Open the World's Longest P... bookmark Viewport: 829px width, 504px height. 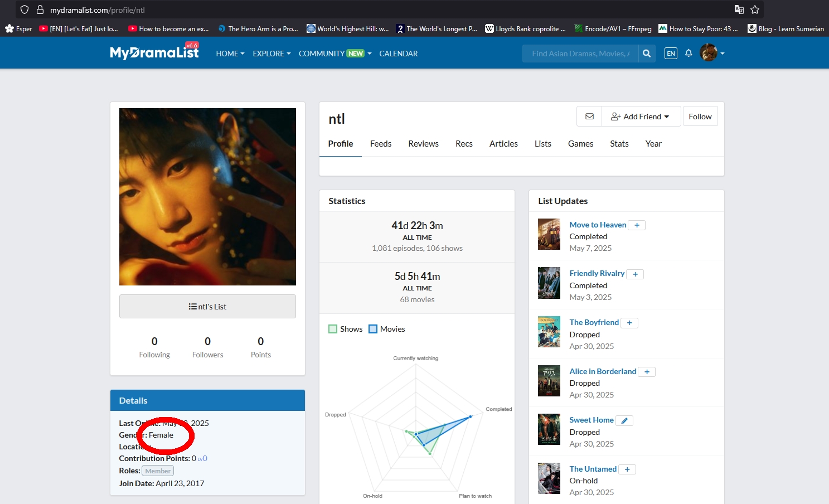[437, 28]
